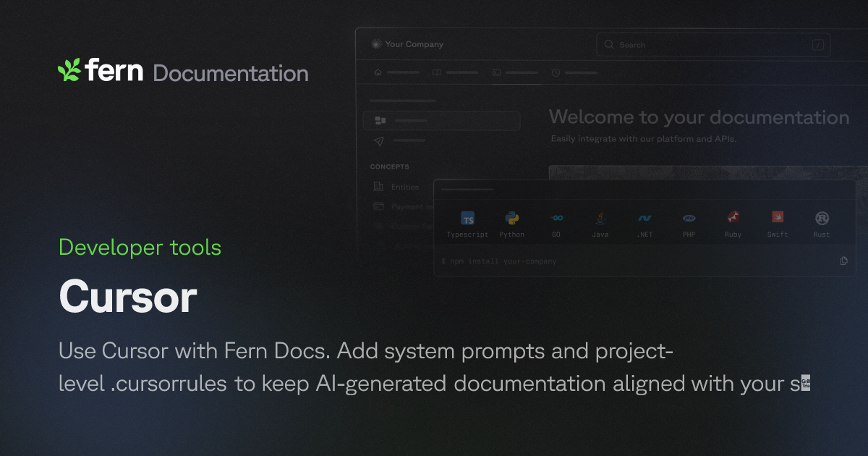
Task: Select the highlighted sidebar blocks icon
Action: [x=380, y=120]
